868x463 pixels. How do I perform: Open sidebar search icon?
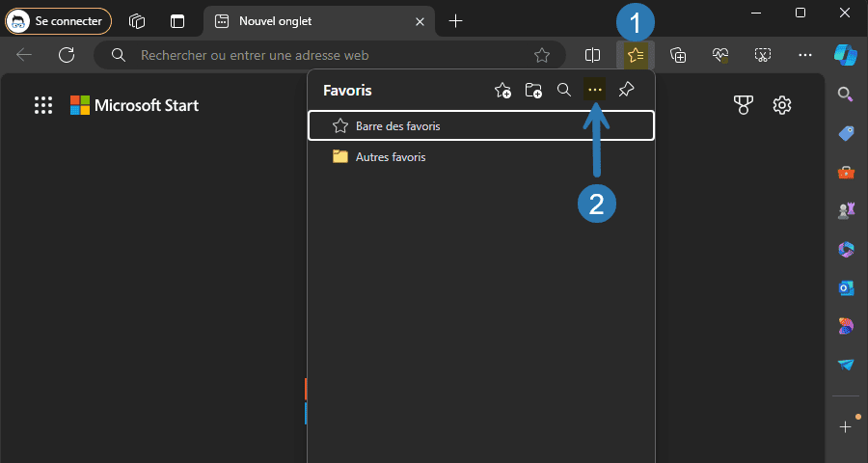[845, 95]
